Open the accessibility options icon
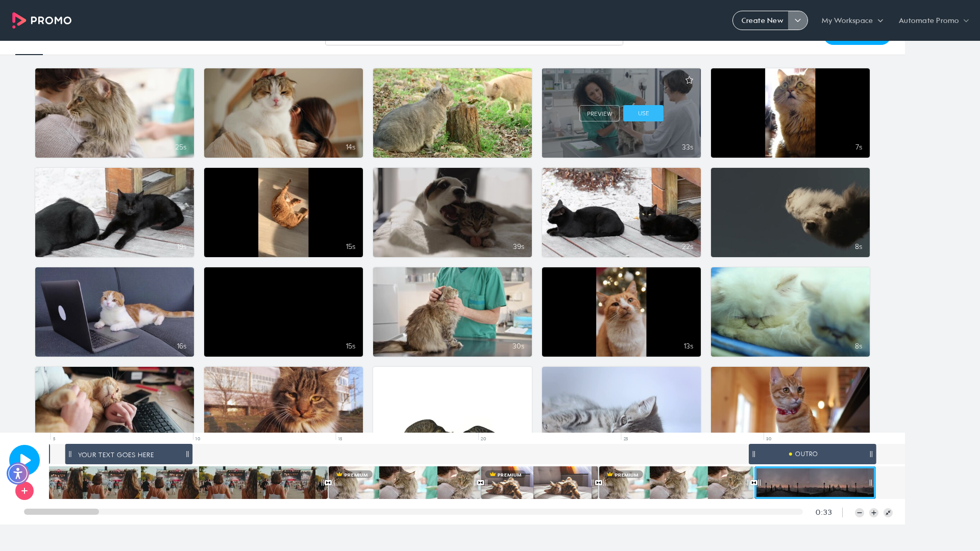980x551 pixels. pos(18,473)
